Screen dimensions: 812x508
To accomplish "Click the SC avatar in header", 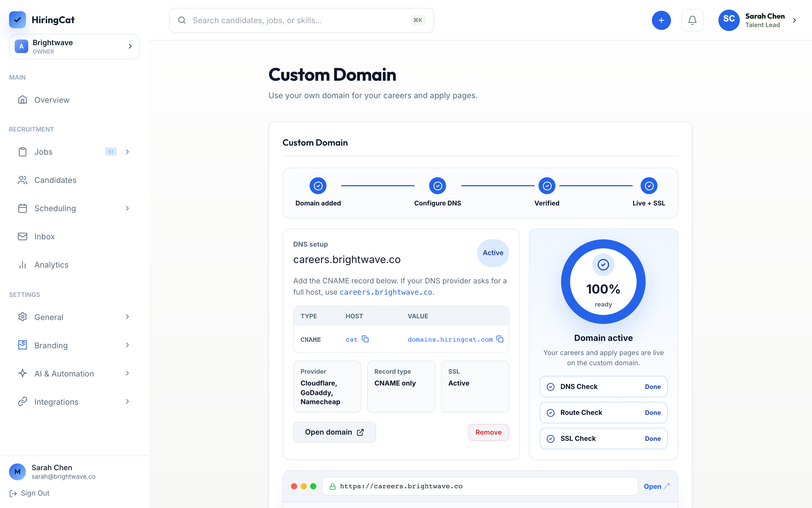I will [x=729, y=20].
